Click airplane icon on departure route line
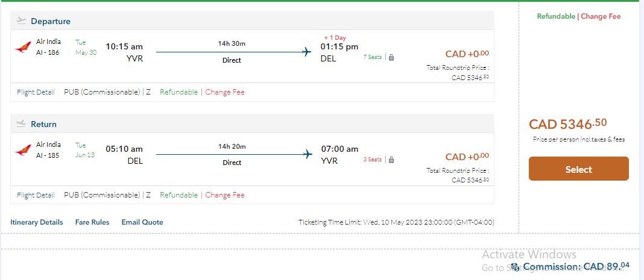The height and width of the screenshot is (280, 644). pos(307,52)
